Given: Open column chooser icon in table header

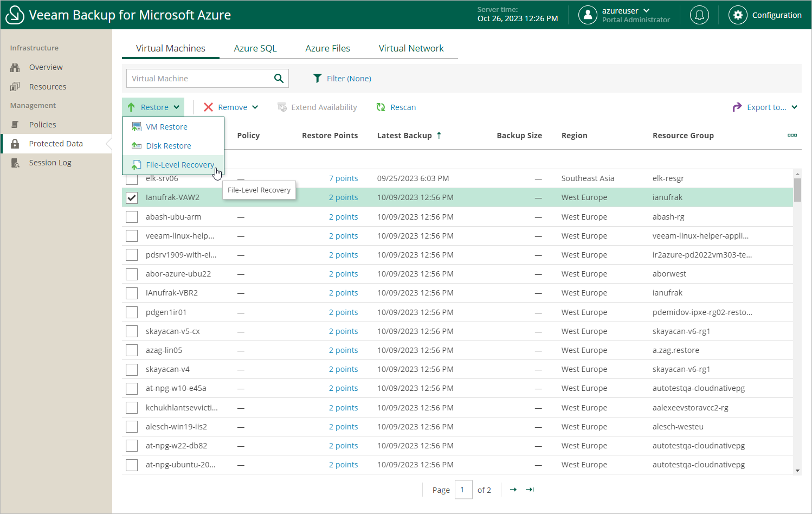Looking at the screenshot, I should click(792, 135).
